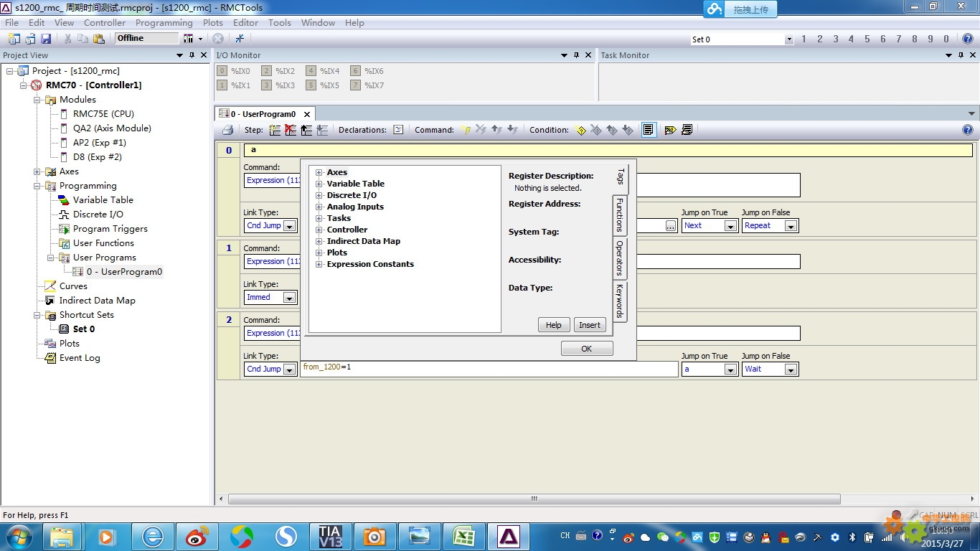
Task: Select the Variable Table item in Project View
Action: [x=103, y=200]
